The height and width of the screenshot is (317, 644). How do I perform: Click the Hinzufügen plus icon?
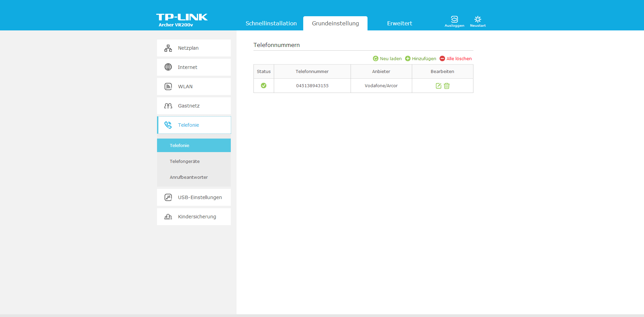pyautogui.click(x=408, y=58)
